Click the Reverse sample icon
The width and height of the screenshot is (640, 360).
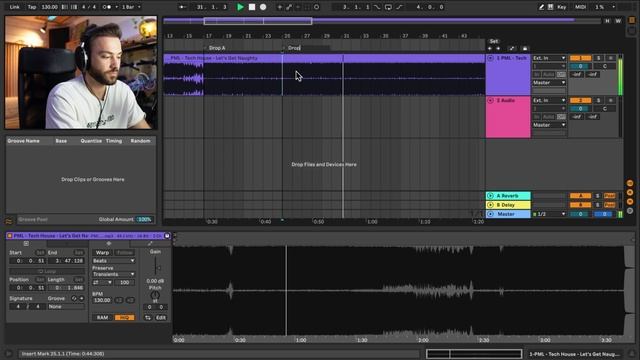[x=148, y=318]
